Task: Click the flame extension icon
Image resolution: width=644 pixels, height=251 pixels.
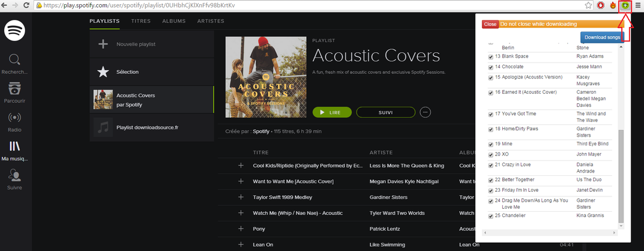Action: tap(613, 5)
